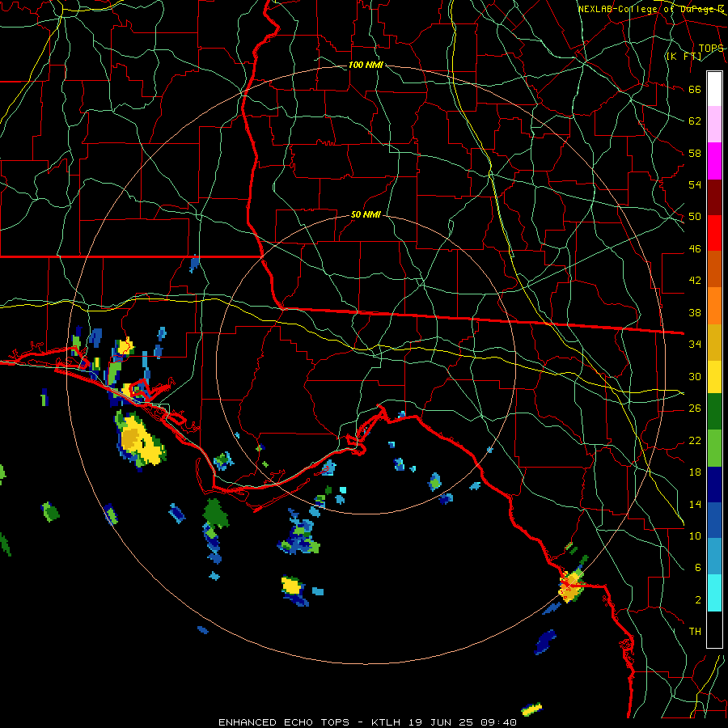The height and width of the screenshot is (728, 728).
Task: Click the '22' legend value
Action: point(695,440)
